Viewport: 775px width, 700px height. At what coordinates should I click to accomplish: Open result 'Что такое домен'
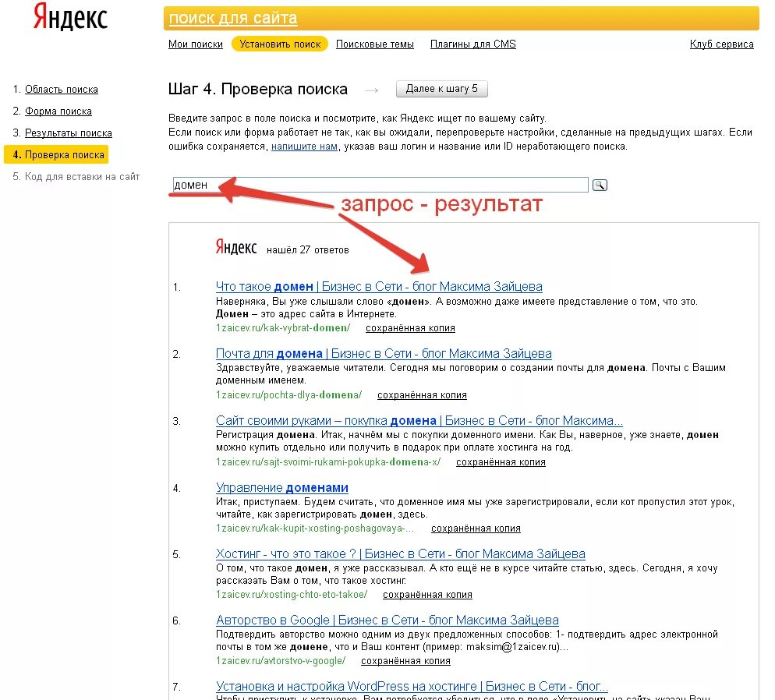pos(379,287)
